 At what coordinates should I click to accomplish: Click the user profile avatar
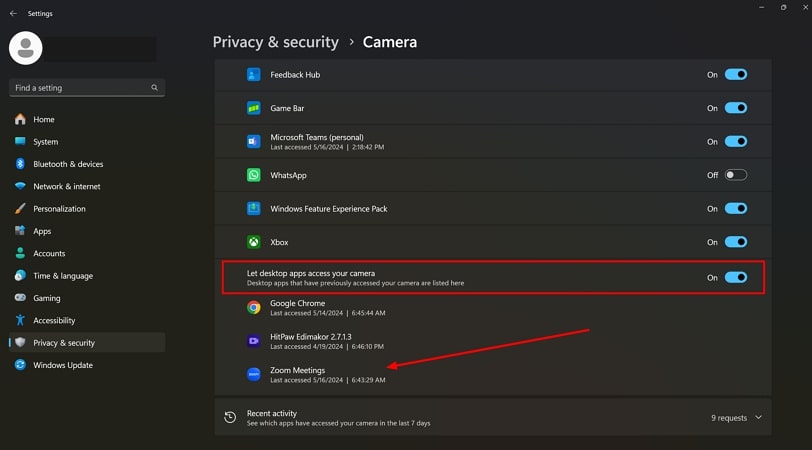coord(25,47)
